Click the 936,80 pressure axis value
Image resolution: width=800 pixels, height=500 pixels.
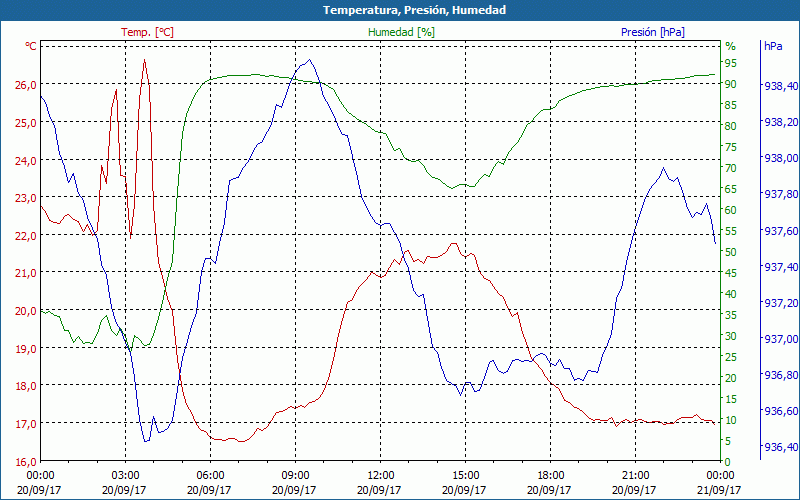[x=781, y=375]
